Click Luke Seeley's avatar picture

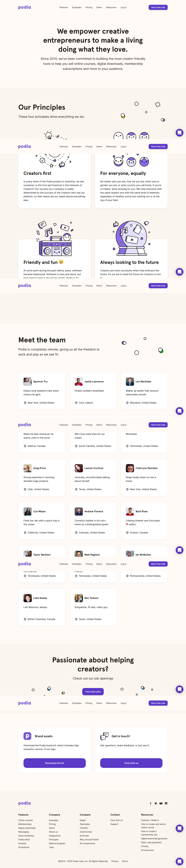click(x=28, y=598)
